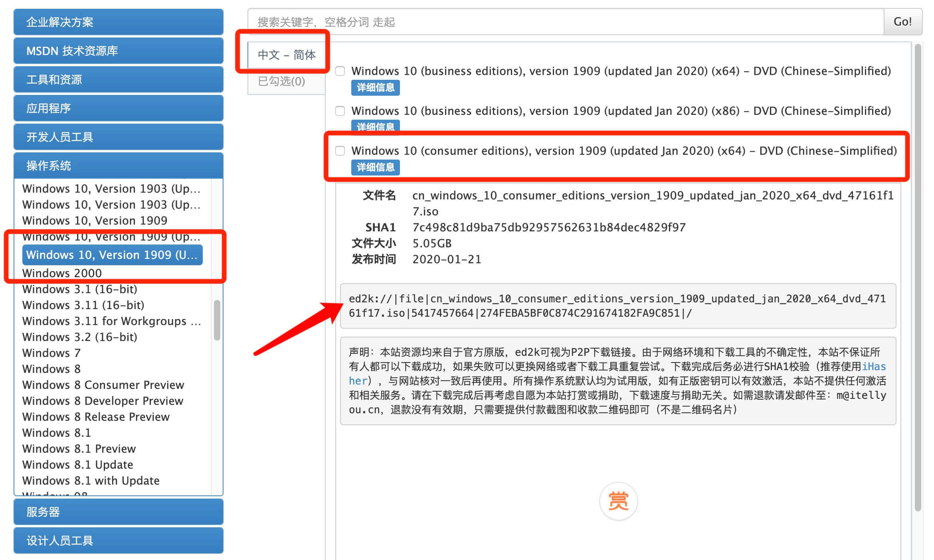Switch to the 中文 - 简体 tab
Image resolution: width=934 pixels, height=560 pixels.
pyautogui.click(x=287, y=55)
